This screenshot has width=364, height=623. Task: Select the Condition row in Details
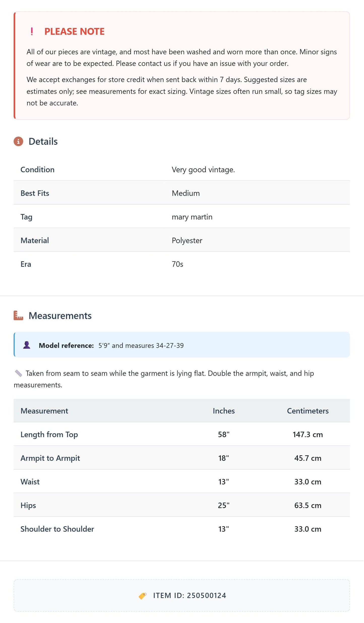[x=182, y=169]
